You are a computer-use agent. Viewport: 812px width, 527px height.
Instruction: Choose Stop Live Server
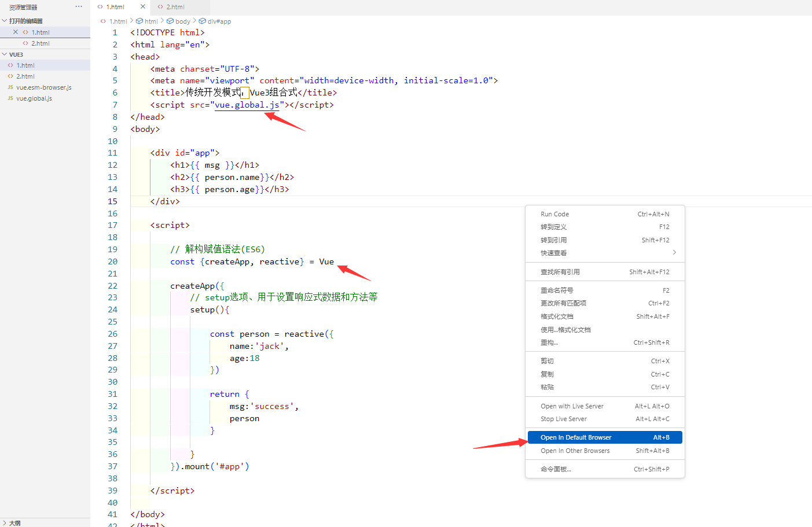(x=605, y=419)
